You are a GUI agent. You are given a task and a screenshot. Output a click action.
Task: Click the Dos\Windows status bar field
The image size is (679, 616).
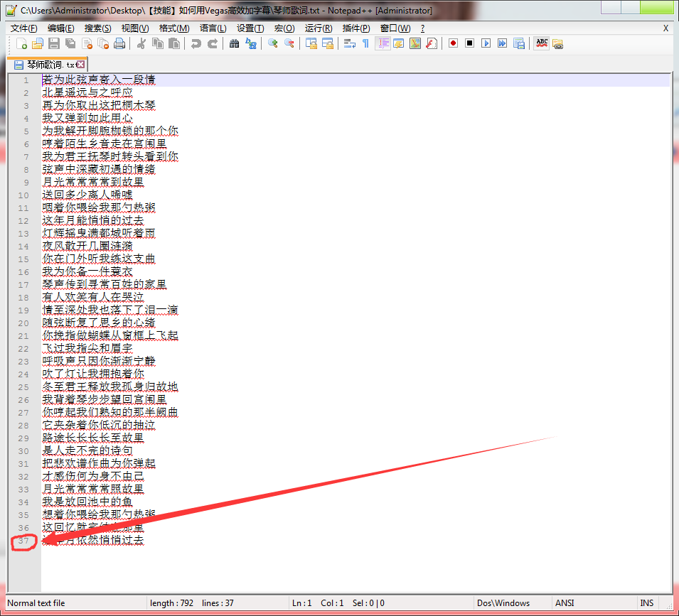(513, 603)
